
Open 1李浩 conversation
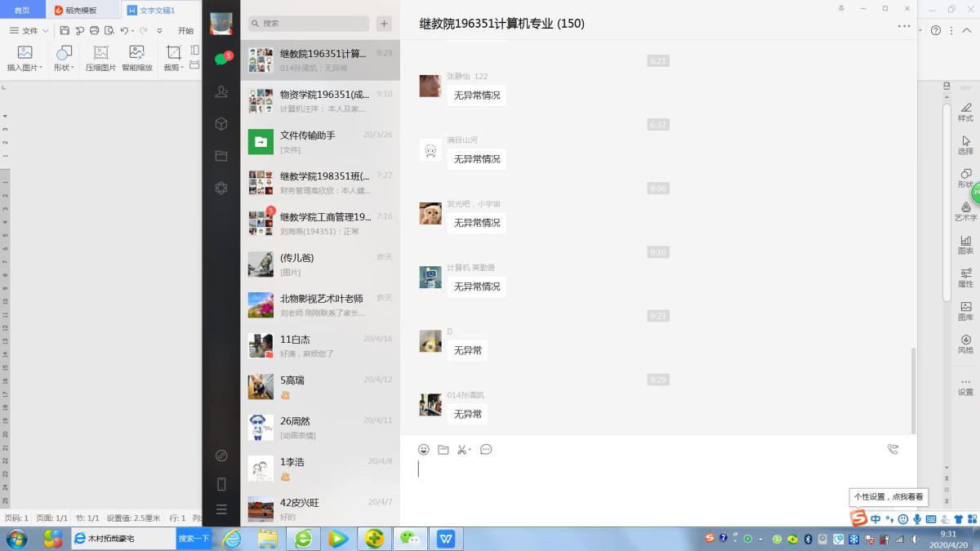(320, 469)
